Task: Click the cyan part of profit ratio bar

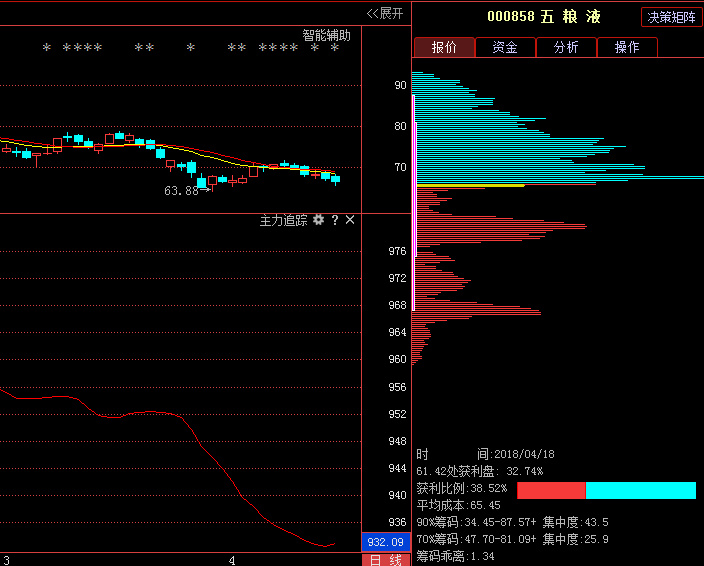Action: tap(641, 491)
